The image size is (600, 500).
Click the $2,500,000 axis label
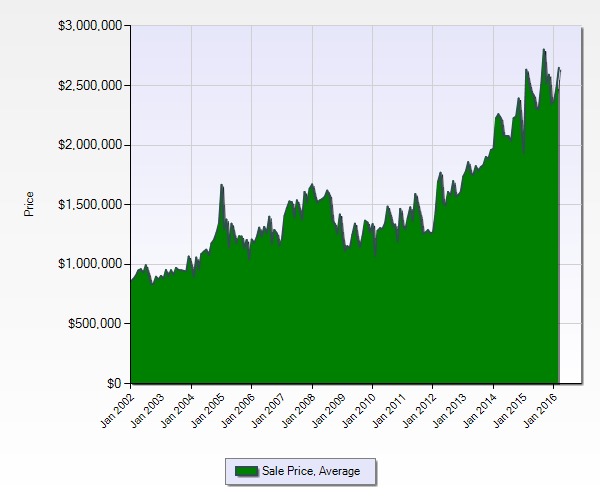90,85
